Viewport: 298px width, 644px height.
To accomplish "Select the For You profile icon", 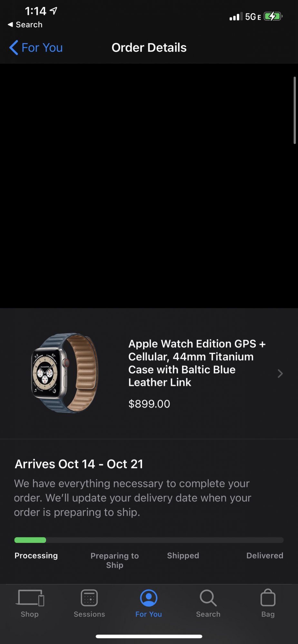I will coord(149,598).
